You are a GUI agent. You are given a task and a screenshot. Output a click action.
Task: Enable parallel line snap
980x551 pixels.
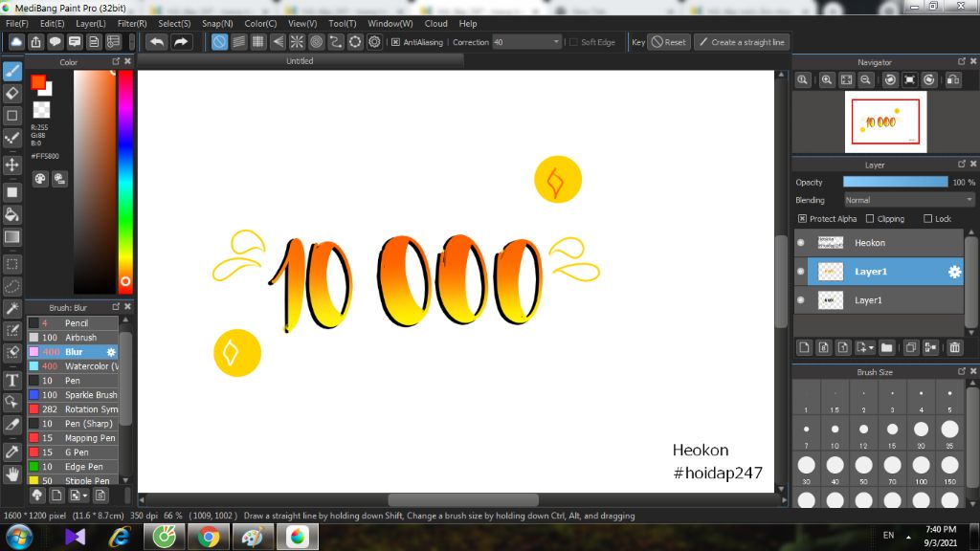[x=238, y=42]
